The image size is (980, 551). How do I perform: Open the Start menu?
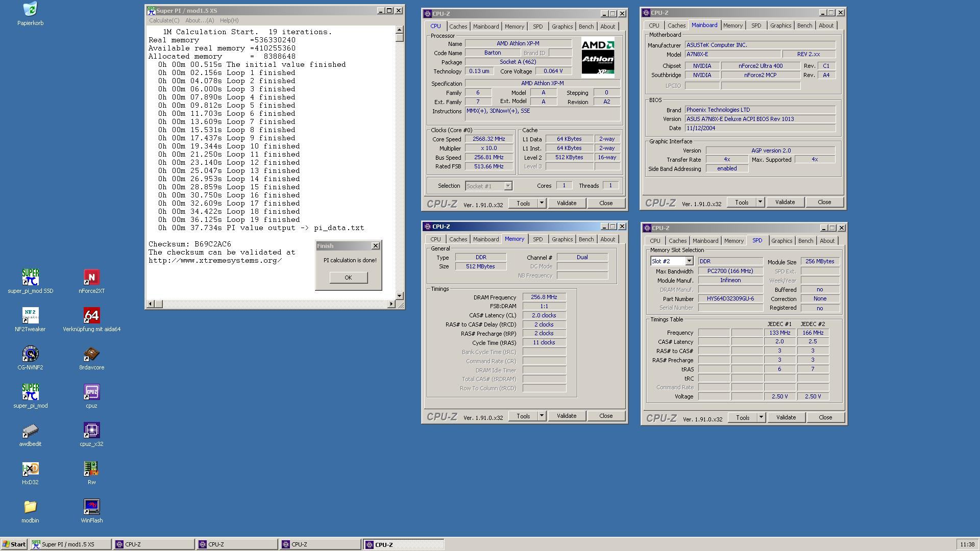pos(14,544)
